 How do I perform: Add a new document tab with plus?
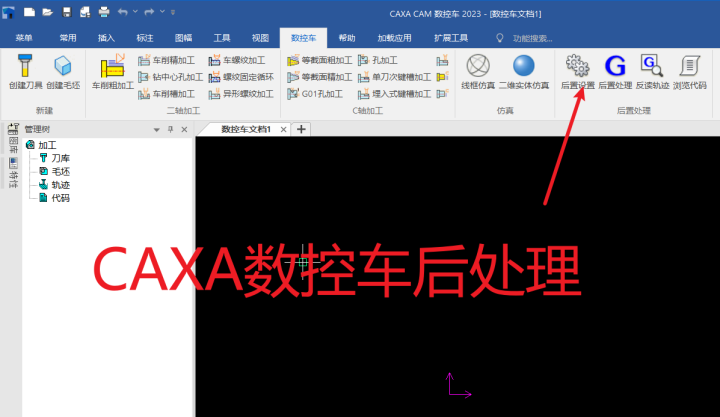(x=301, y=130)
